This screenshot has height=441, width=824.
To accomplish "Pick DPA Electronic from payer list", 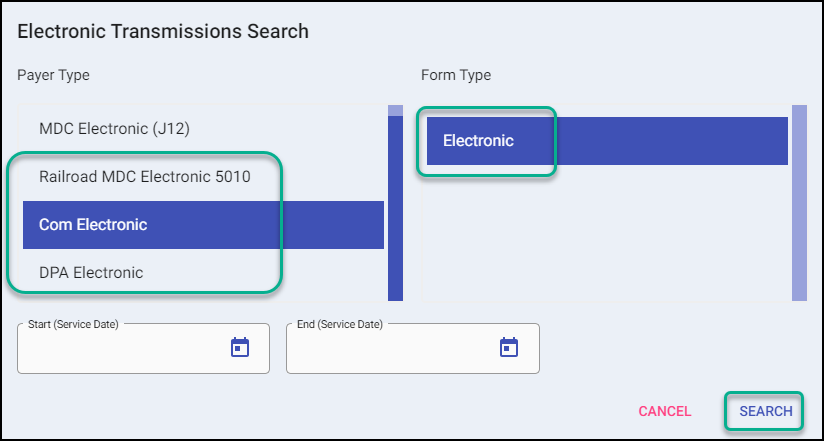I will [x=91, y=272].
